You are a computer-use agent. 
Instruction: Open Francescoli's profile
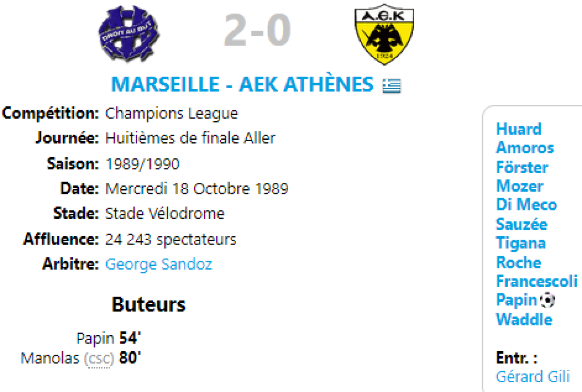pyautogui.click(x=536, y=281)
